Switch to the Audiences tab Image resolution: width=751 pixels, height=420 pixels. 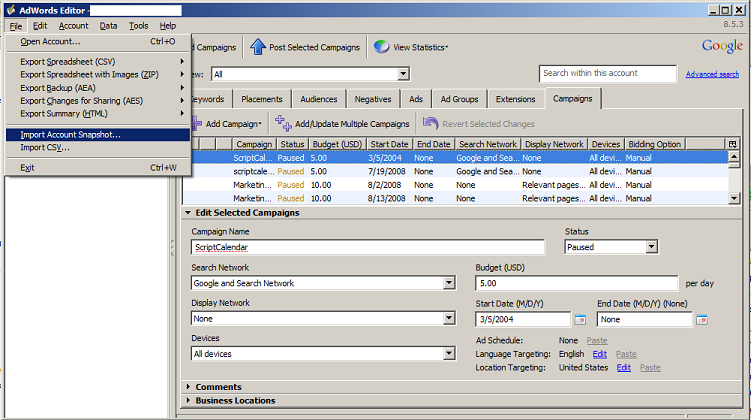click(319, 99)
